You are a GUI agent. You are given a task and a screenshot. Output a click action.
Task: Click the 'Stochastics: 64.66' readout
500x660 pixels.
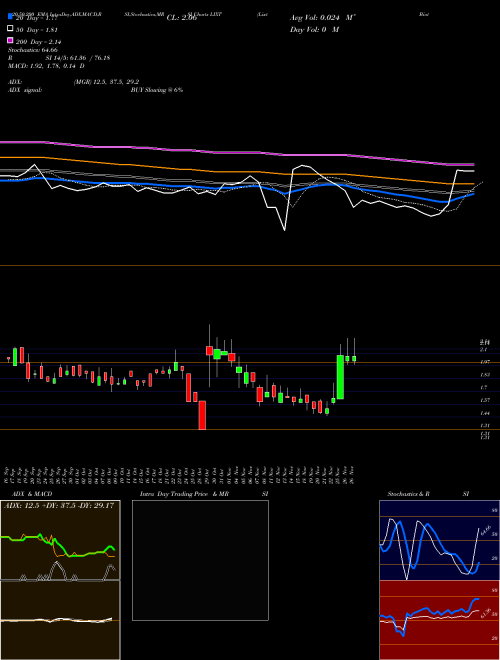[x=32, y=50]
